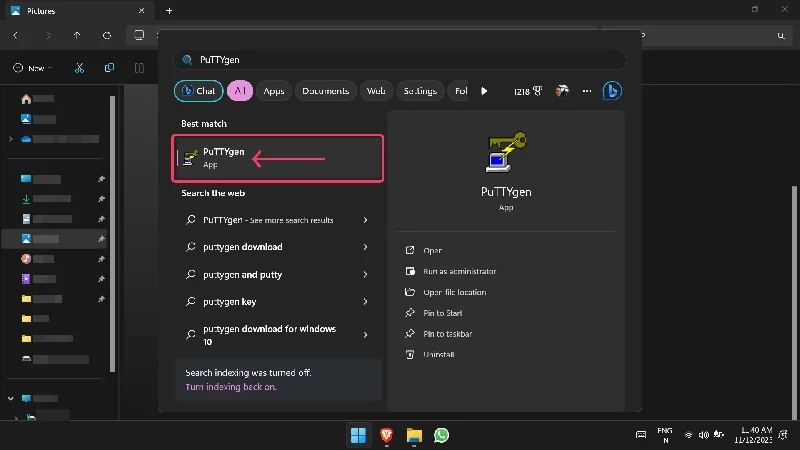This screenshot has width=800, height=450.
Task: Click Open action for PuTTYgen
Action: (433, 251)
